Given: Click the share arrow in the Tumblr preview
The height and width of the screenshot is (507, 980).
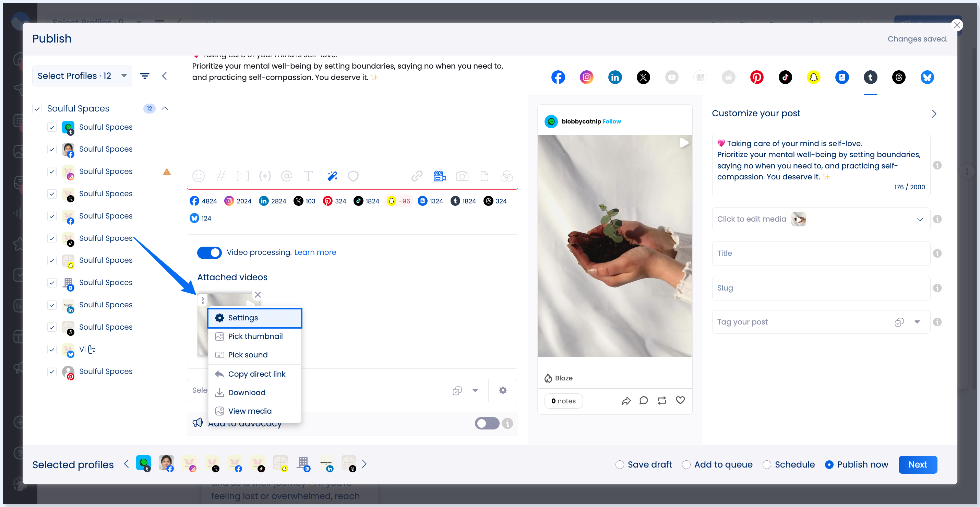Looking at the screenshot, I should tap(626, 400).
